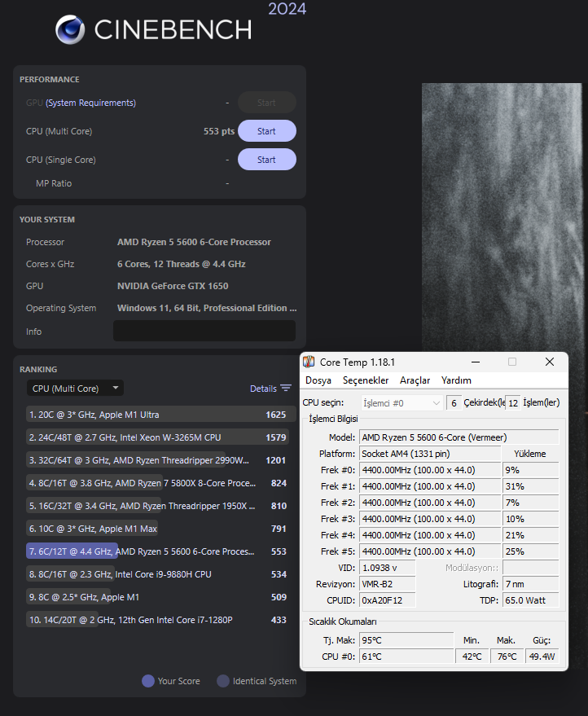588x716 pixels.
Task: Open the Dosya menu in Core Temp
Action: [x=318, y=380]
